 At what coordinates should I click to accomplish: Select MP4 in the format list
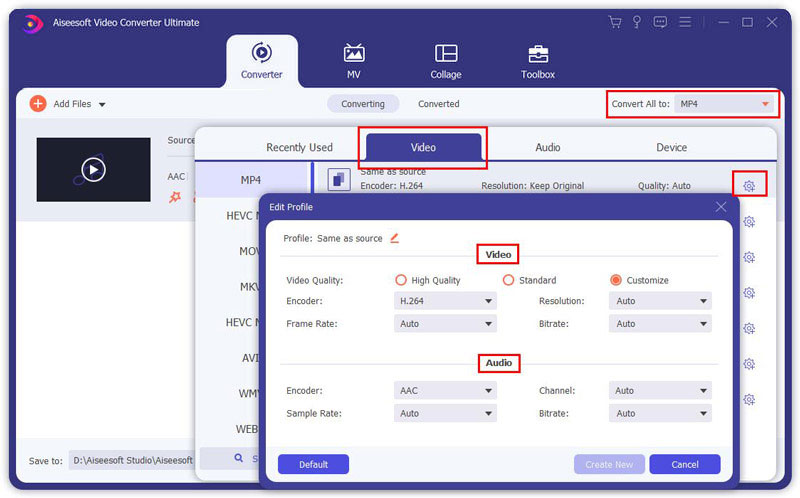pyautogui.click(x=251, y=180)
